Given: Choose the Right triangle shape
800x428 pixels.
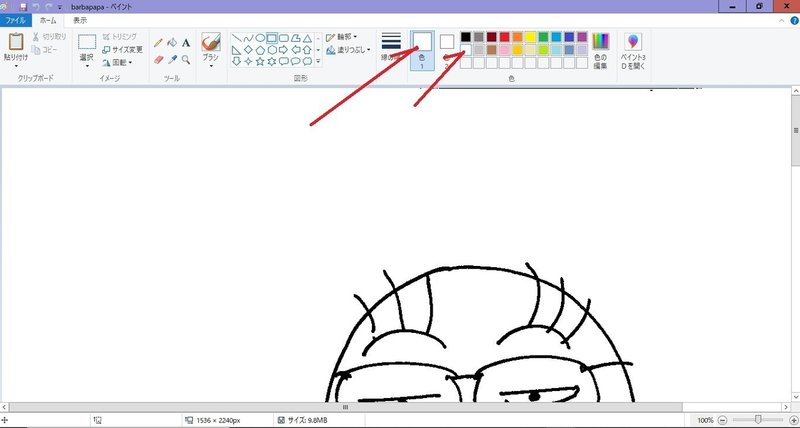Looking at the screenshot, I should pos(236,50).
